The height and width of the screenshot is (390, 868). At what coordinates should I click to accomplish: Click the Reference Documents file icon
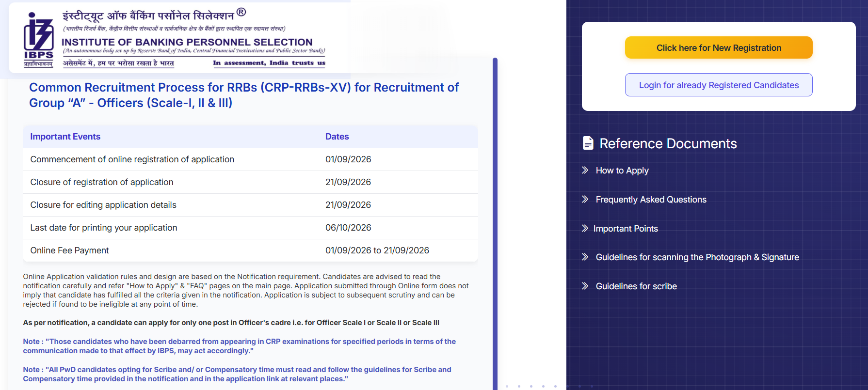588,143
